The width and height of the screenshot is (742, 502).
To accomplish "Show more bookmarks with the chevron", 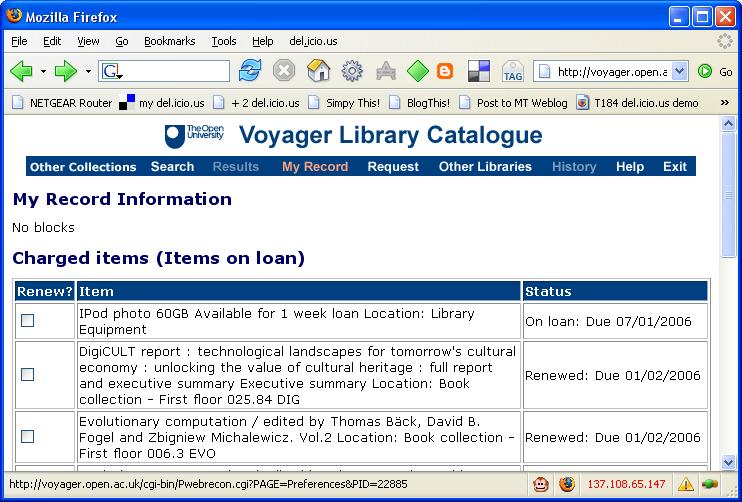I will coord(724,102).
